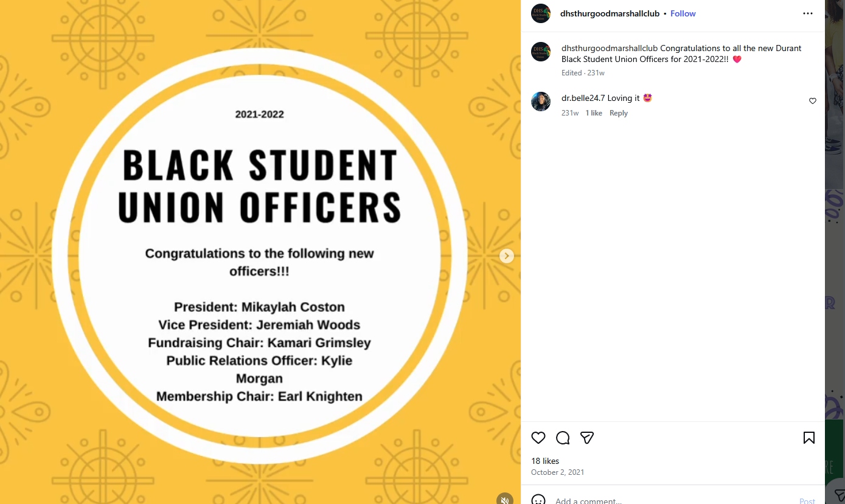This screenshot has width=845, height=504.
Task: View who liked via "18 likes"
Action: (545, 461)
